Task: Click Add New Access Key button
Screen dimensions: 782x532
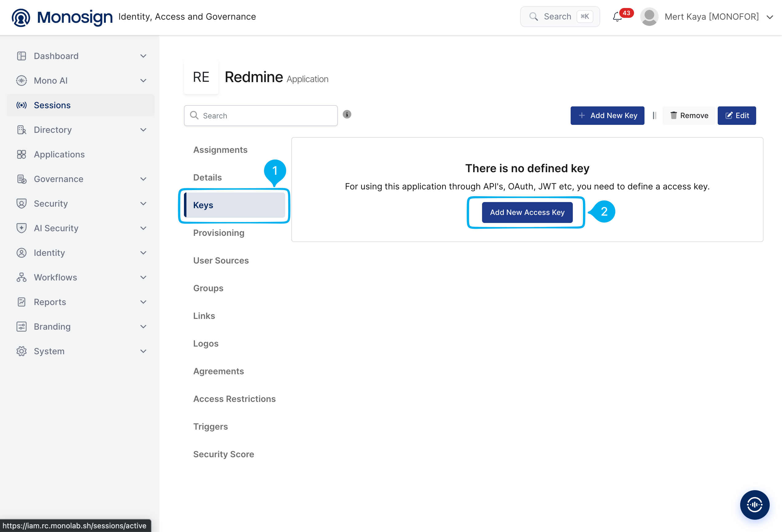Action: coord(527,212)
